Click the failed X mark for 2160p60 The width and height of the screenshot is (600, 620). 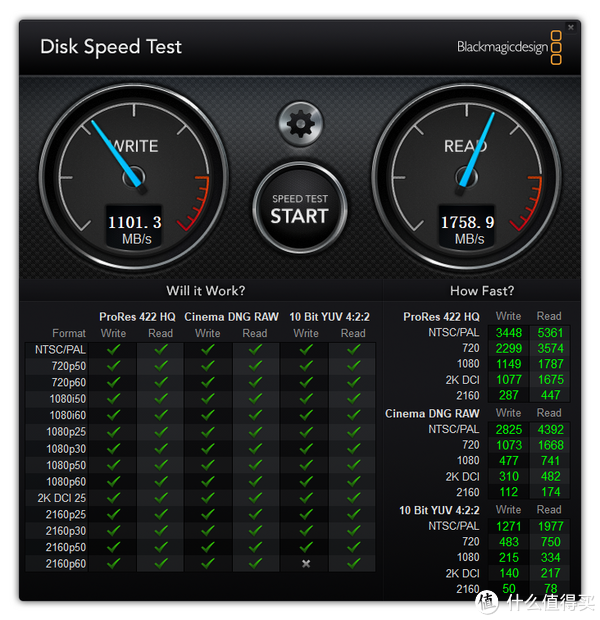[x=306, y=563]
